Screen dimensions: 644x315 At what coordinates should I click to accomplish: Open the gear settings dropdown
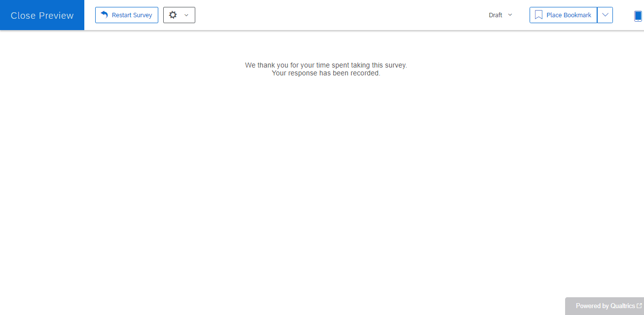coord(179,15)
